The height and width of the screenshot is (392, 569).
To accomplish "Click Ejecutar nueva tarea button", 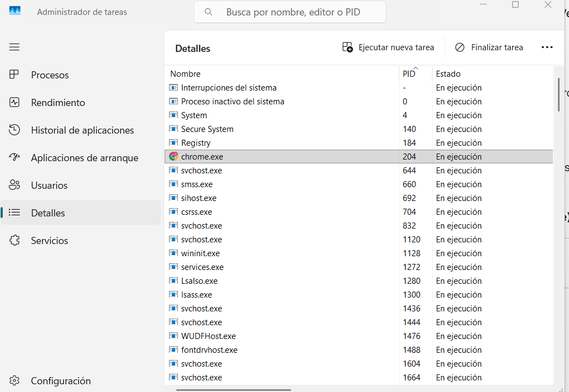I will click(x=388, y=47).
